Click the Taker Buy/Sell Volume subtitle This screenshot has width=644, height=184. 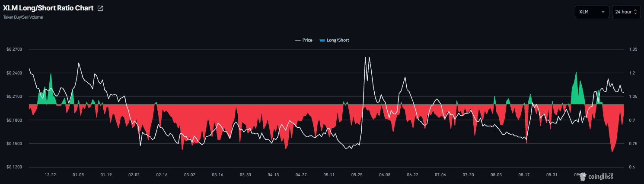point(23,17)
